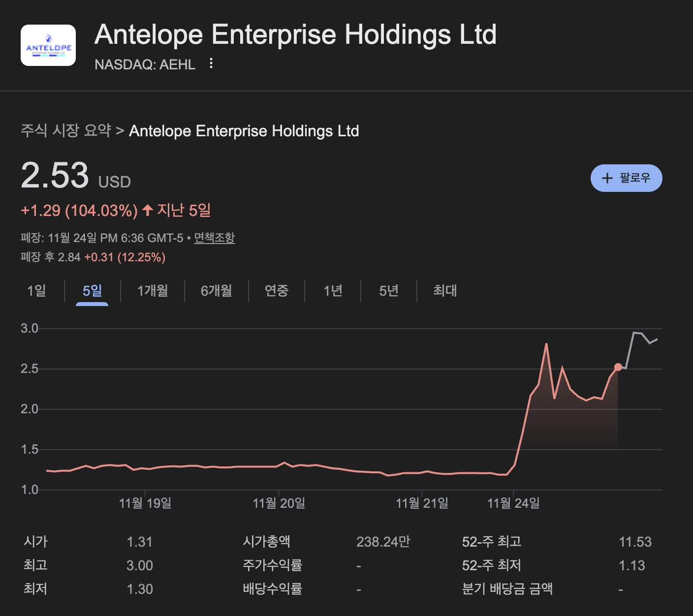Click the +1.29 (104.03%) change text
The height and width of the screenshot is (616, 693).
click(x=79, y=211)
